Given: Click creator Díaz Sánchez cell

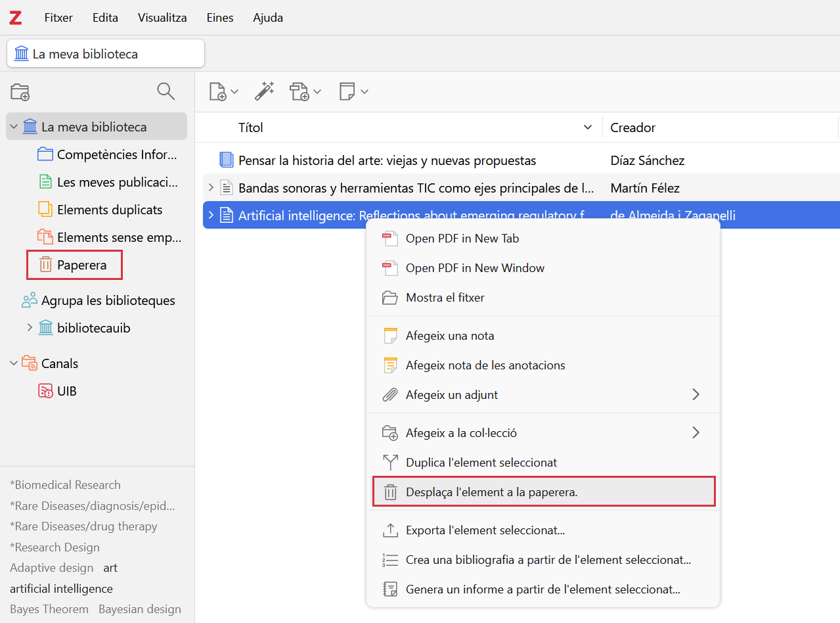Looking at the screenshot, I should click(648, 160).
